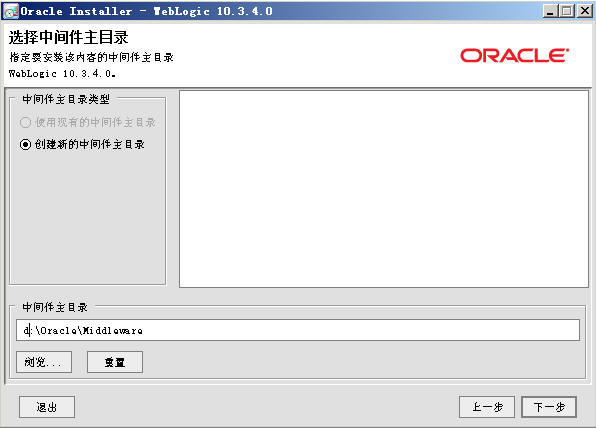Select 创建新的中间件主目录 radio button
The height and width of the screenshot is (428, 596).
[25, 144]
